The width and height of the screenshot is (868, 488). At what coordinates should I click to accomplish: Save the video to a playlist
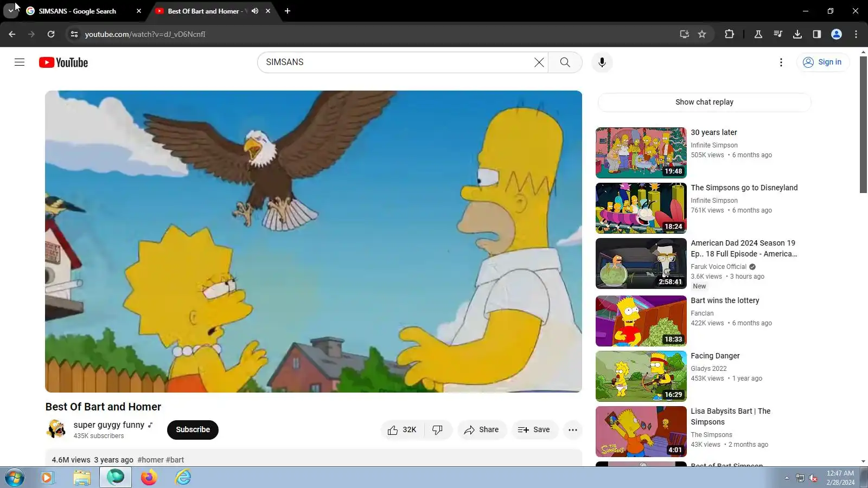[534, 430]
